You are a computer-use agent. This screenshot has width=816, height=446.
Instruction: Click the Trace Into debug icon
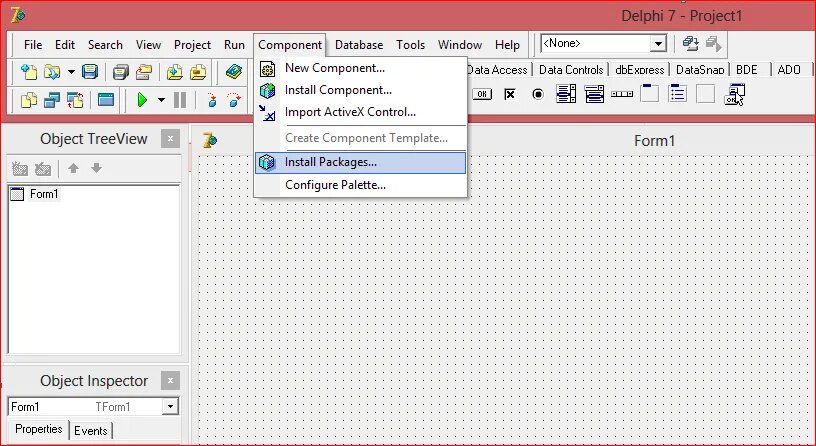point(211,99)
